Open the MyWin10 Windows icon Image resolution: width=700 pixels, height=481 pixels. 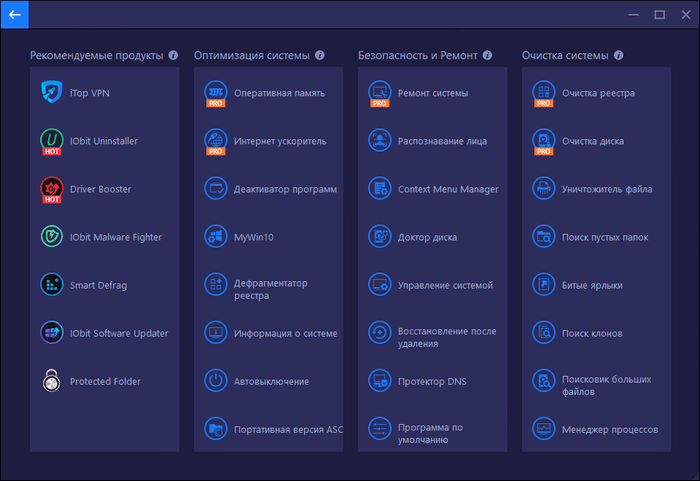[216, 237]
